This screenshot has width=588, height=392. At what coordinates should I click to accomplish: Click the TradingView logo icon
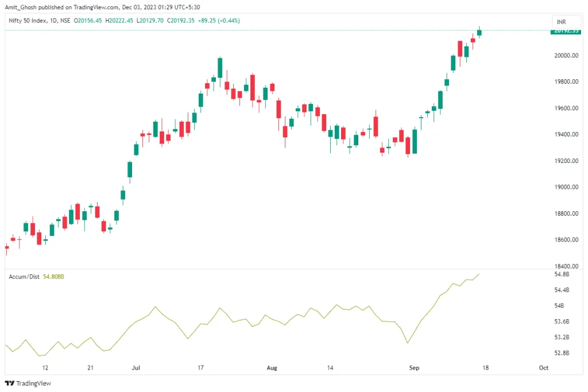(10, 383)
